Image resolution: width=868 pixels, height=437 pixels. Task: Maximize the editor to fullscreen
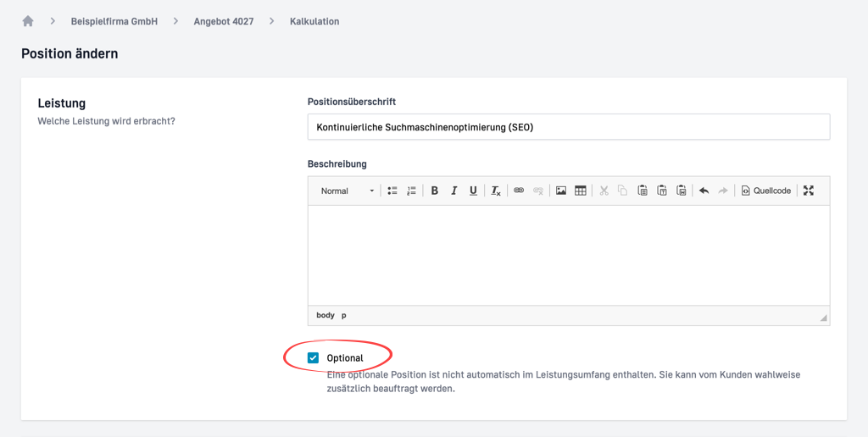809,191
